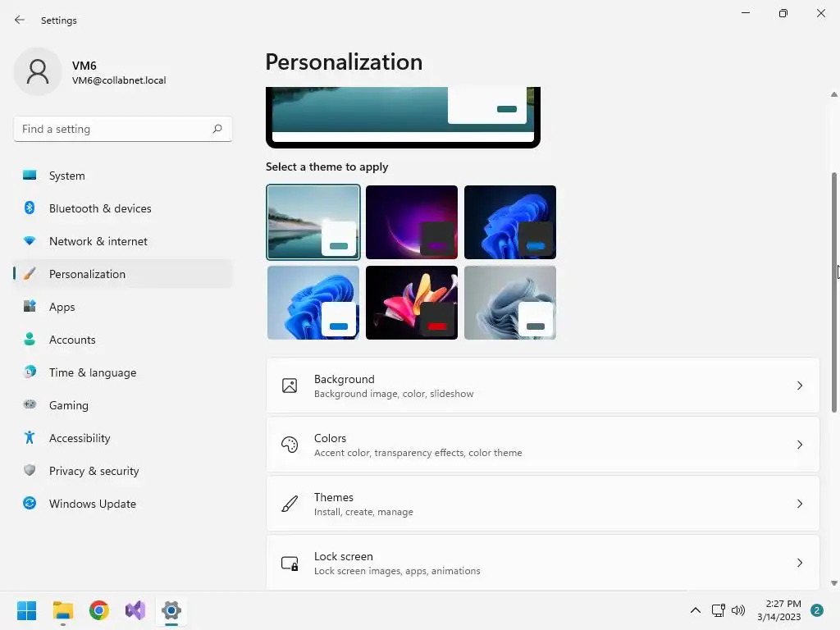
Task: Go to Accounts settings
Action: point(123,339)
